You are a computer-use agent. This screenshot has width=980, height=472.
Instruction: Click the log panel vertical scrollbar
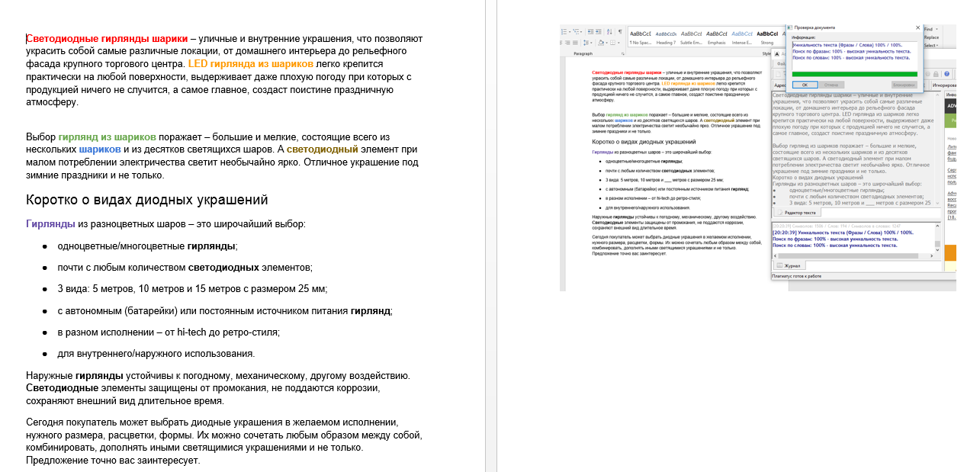coord(937,238)
